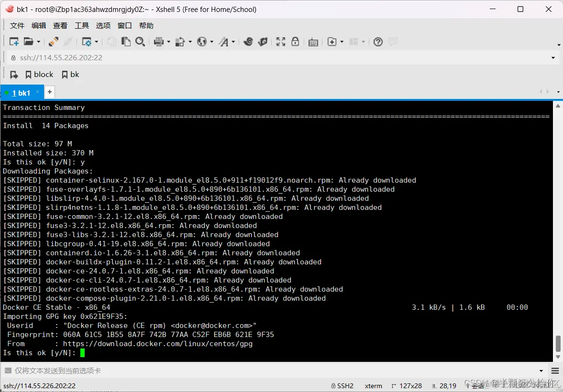Screen dimensions: 563x392
Task: Open Help question mark icon
Action: (x=378, y=42)
